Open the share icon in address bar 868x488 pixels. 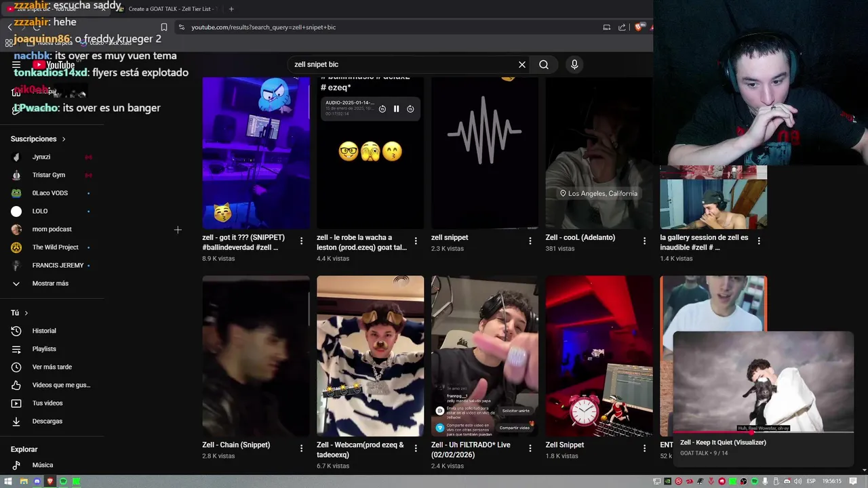pyautogui.click(x=622, y=27)
